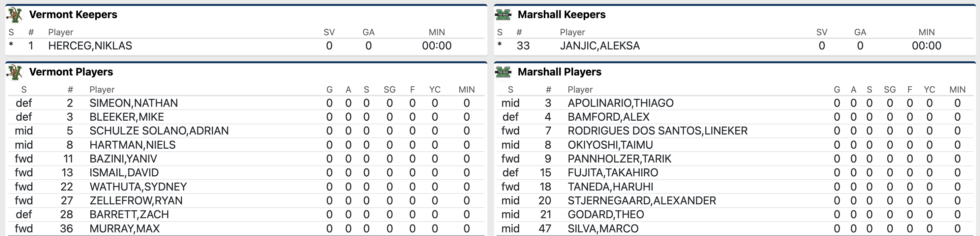
Task: Click keeper HERCEG,NIKLAS name
Action: coord(90,46)
